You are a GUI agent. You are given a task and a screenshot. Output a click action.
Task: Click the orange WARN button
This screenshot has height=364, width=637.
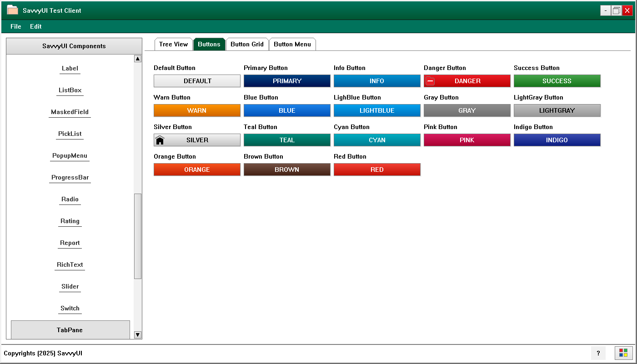click(x=197, y=110)
